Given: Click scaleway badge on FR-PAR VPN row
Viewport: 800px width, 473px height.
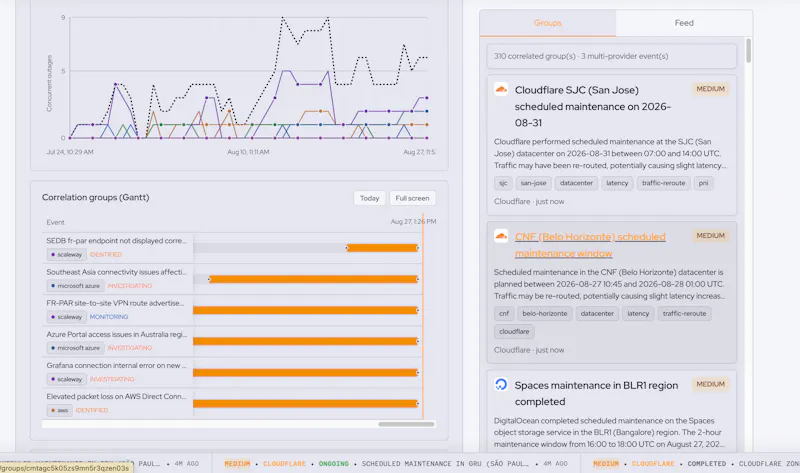Looking at the screenshot, I should pos(66,317).
